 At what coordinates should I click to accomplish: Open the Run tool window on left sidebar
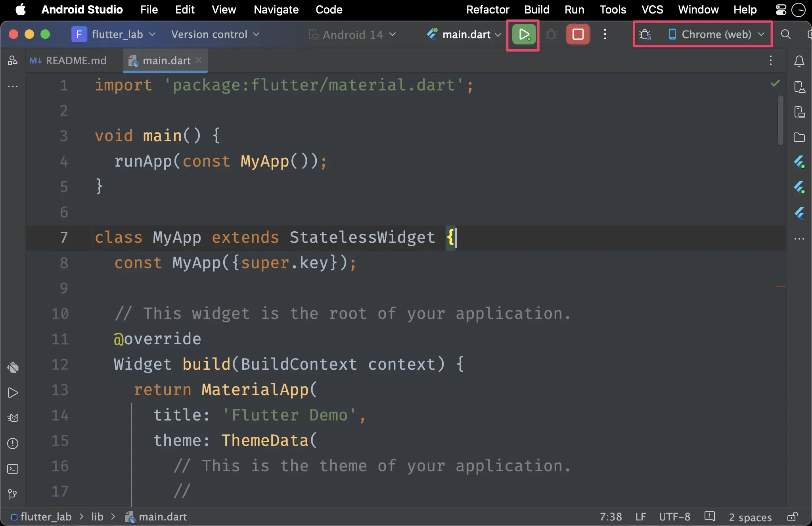(13, 393)
